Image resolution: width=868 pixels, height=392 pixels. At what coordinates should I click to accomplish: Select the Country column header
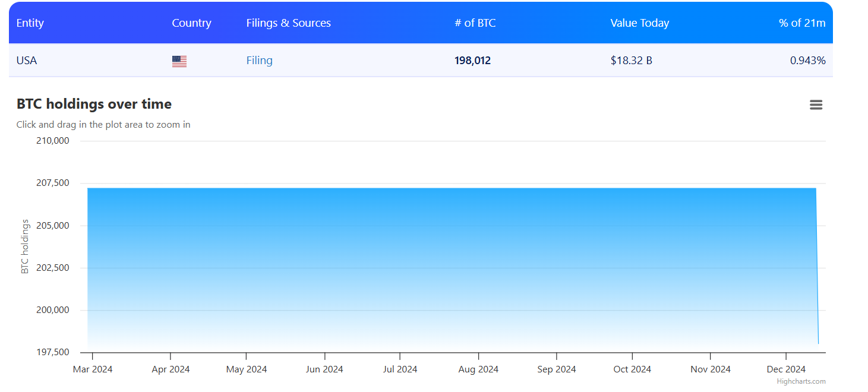click(x=191, y=23)
